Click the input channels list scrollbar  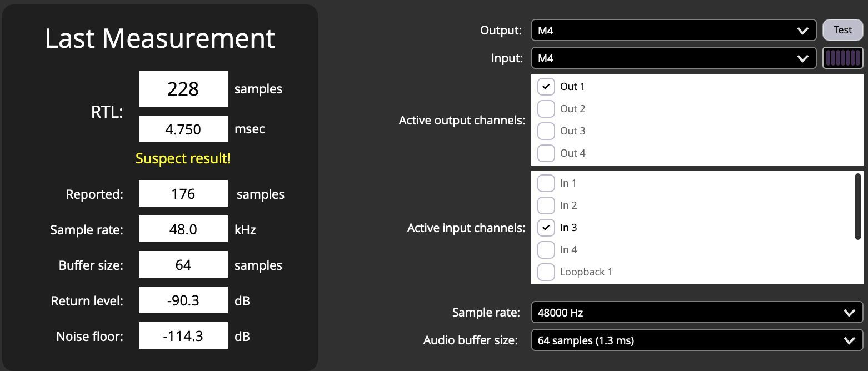pyautogui.click(x=857, y=207)
